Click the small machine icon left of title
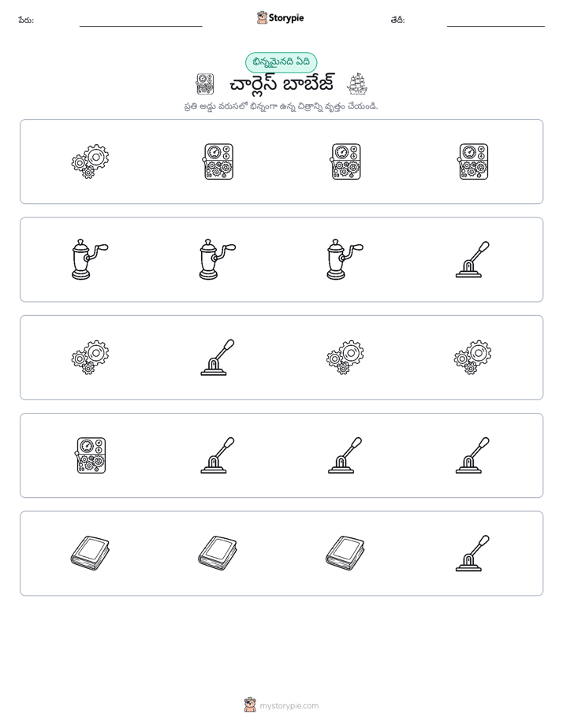 pos(205,84)
